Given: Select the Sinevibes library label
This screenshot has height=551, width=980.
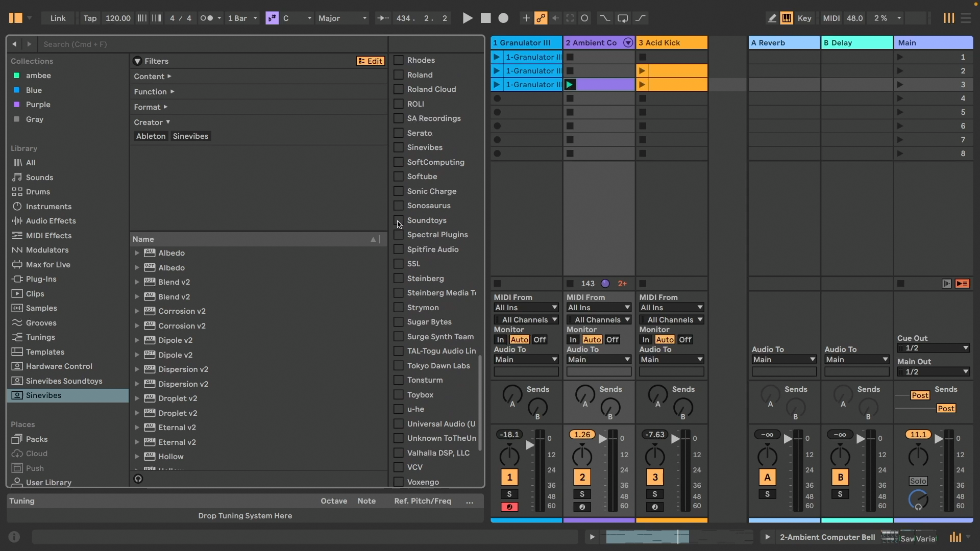Looking at the screenshot, I should pos(43,395).
